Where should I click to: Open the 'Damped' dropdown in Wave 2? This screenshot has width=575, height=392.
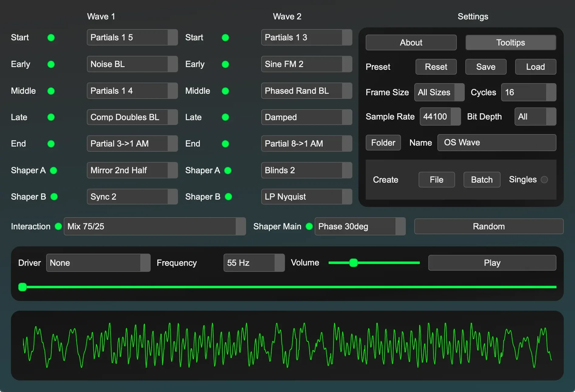[x=306, y=117]
